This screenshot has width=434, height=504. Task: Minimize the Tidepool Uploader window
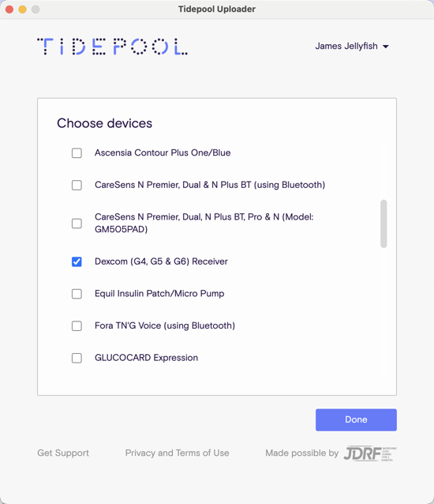click(x=22, y=9)
